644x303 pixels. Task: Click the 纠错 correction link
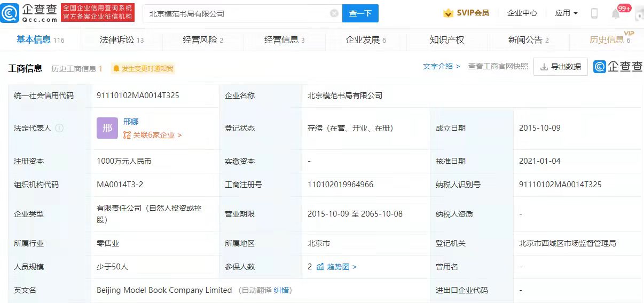281,290
